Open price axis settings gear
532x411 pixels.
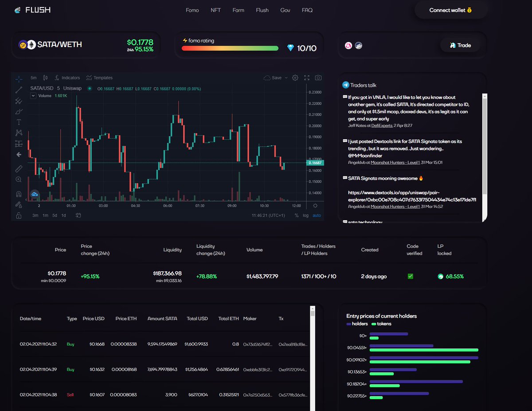click(315, 206)
